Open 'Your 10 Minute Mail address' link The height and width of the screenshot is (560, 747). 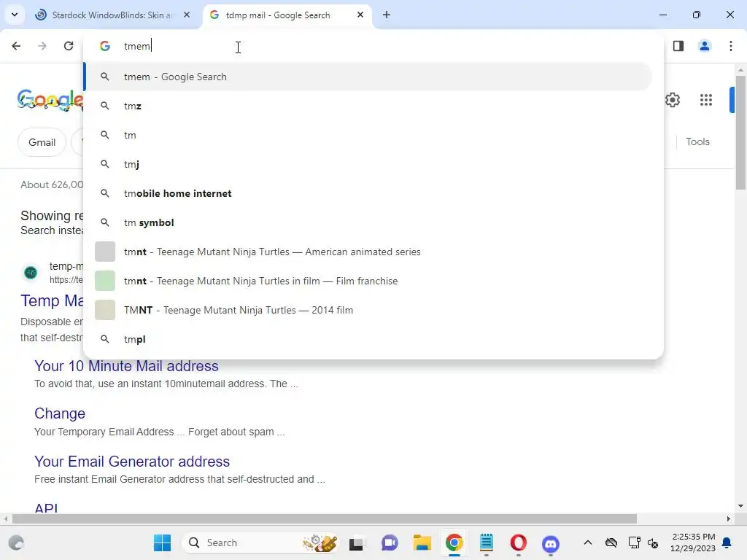[x=126, y=366]
